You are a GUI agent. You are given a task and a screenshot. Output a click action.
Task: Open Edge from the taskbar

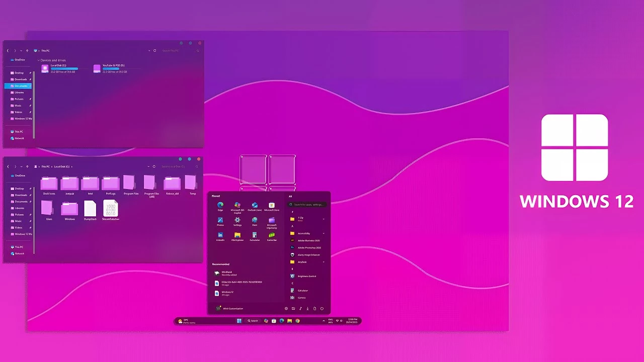(282, 321)
